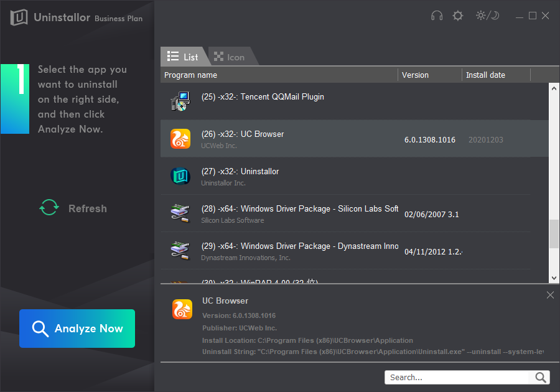This screenshot has width=560, height=392.
Task: Click the 'UCWeb Inc.' publisher text in list
Action: [219, 146]
